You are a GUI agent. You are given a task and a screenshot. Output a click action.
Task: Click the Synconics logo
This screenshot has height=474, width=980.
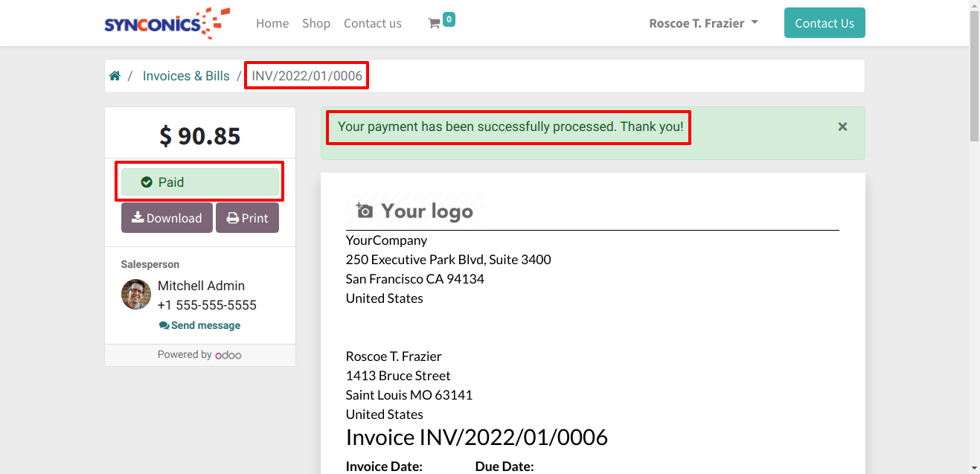pos(167,23)
